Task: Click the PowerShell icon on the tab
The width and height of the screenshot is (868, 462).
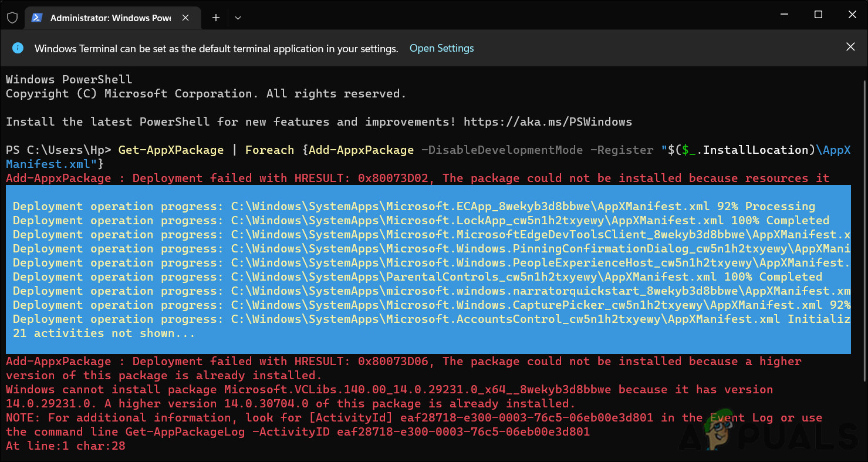Action: (x=37, y=18)
